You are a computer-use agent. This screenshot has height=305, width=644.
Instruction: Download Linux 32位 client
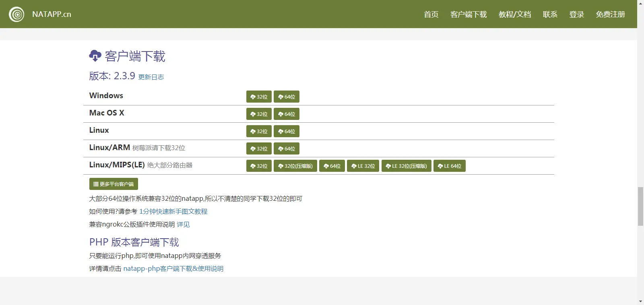click(x=259, y=131)
